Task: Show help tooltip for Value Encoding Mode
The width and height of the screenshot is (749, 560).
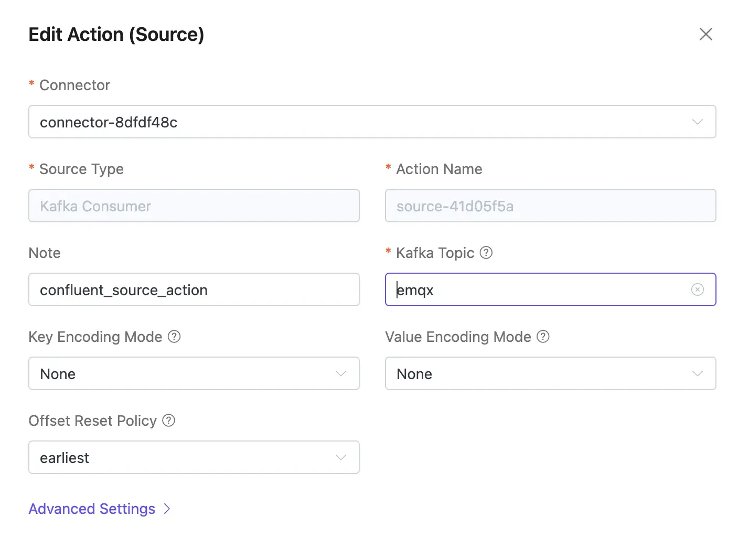Action: pyautogui.click(x=543, y=337)
